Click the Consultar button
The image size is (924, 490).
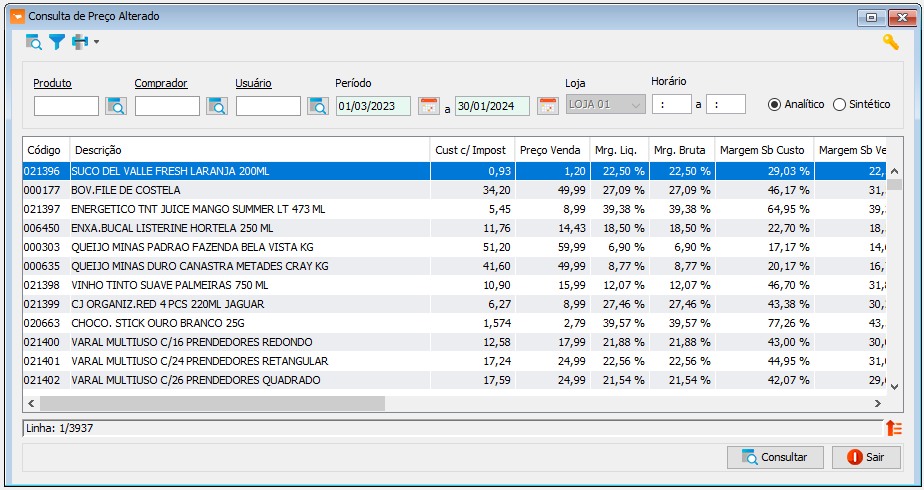point(775,457)
